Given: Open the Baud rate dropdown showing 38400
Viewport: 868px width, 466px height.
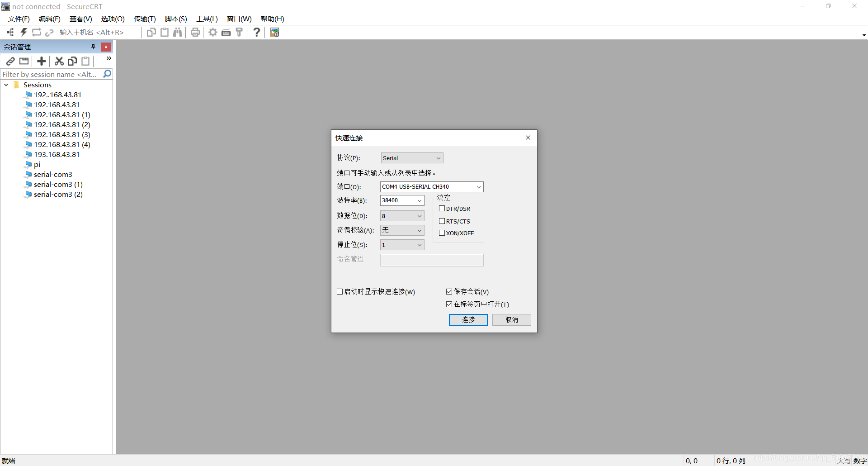Looking at the screenshot, I should point(402,200).
